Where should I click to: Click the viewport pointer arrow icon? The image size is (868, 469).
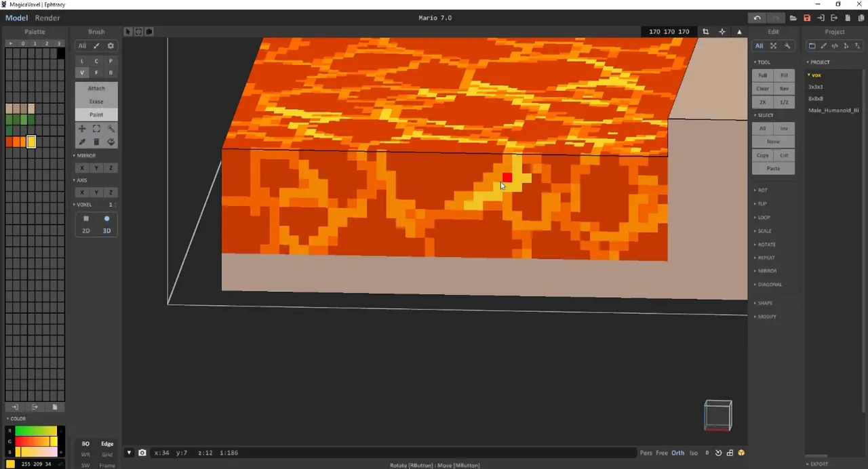click(128, 32)
